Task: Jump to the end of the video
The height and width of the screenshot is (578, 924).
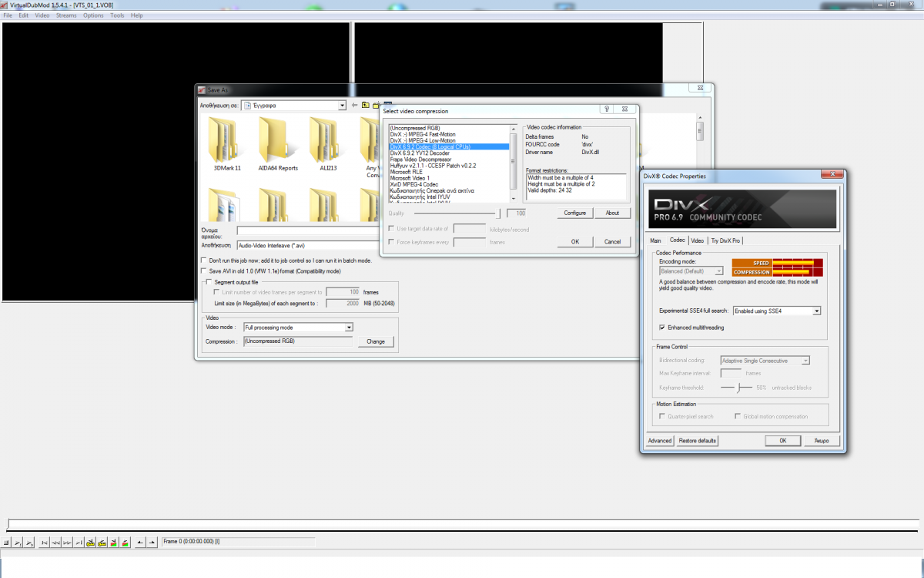Action: [x=79, y=543]
